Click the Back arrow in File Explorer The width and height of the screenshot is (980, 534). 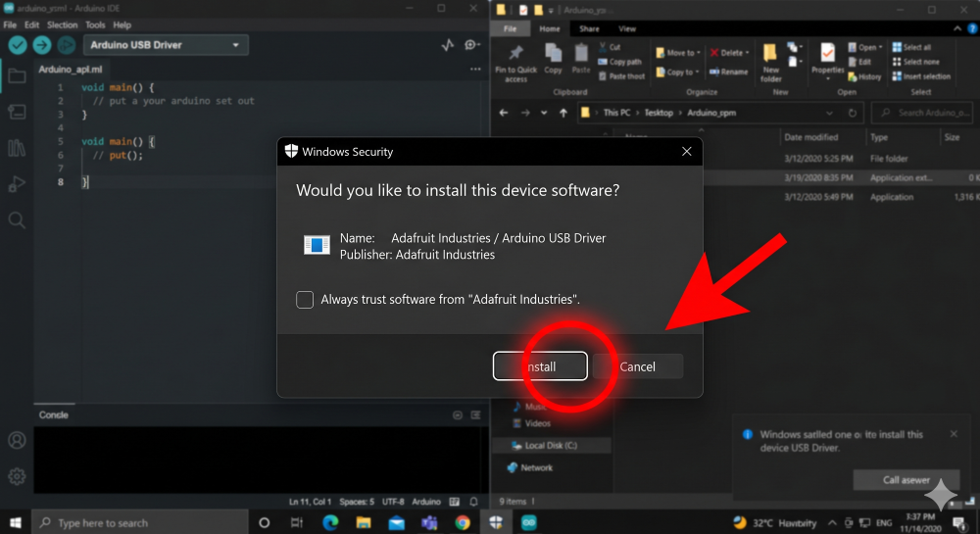pyautogui.click(x=504, y=113)
